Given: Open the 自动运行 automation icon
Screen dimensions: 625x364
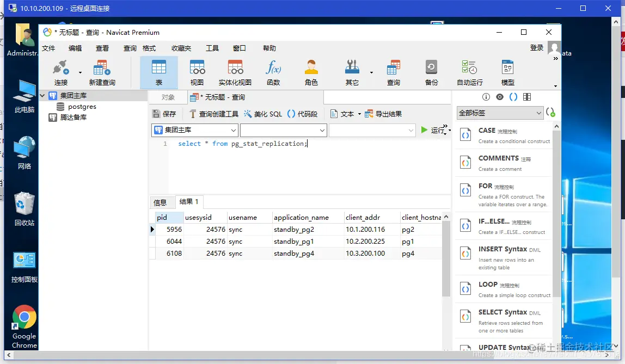Looking at the screenshot, I should point(469,72).
